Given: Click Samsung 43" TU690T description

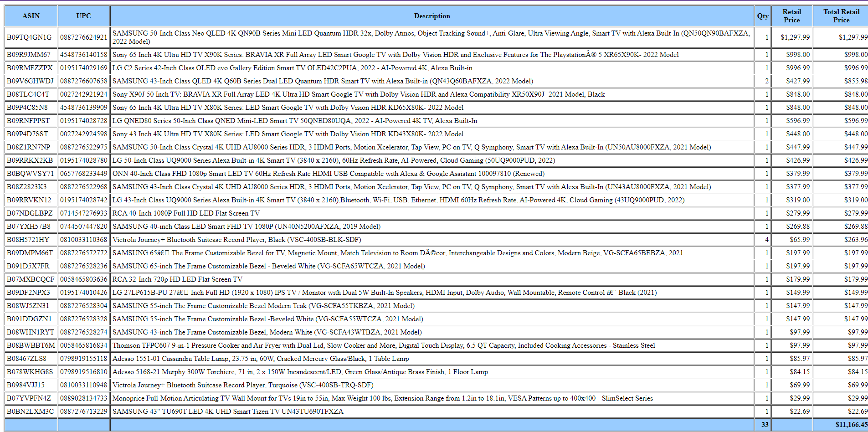Looking at the screenshot, I should 432,411.
